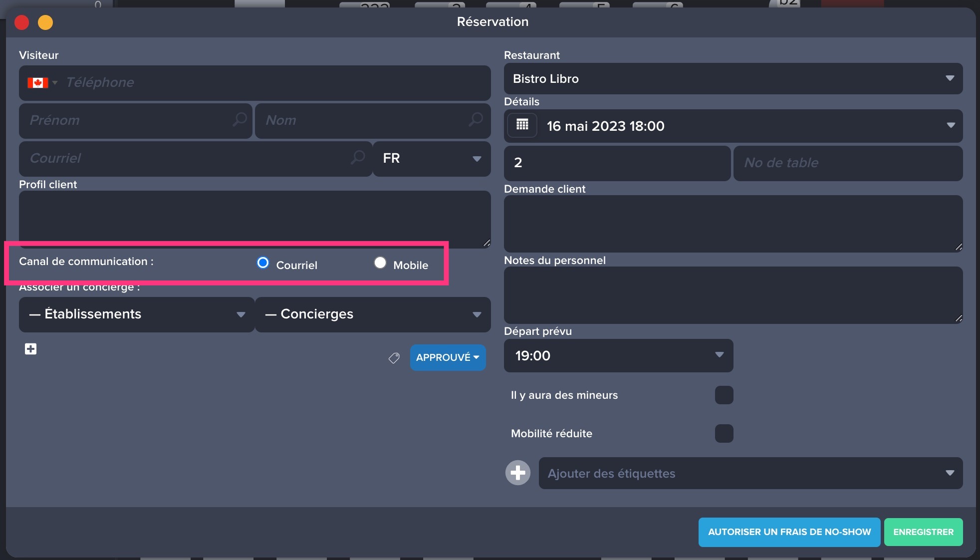Image resolution: width=980 pixels, height=560 pixels.
Task: Click the search magnifier in Nom field
Action: pyautogui.click(x=476, y=120)
